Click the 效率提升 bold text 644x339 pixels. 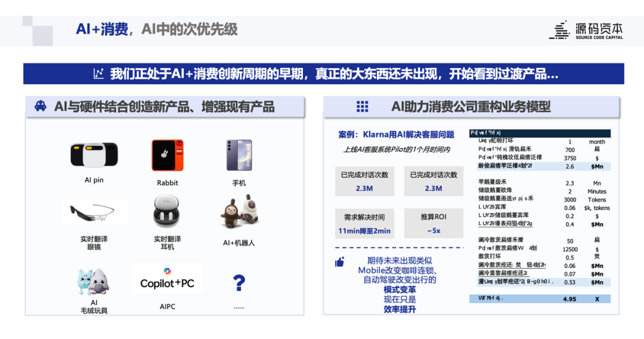click(400, 309)
